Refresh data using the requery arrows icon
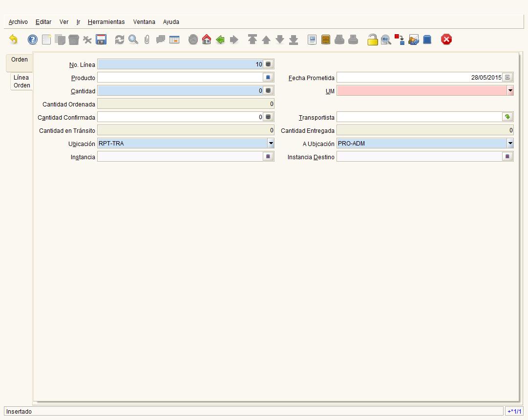The height and width of the screenshot is (420, 528). point(120,40)
